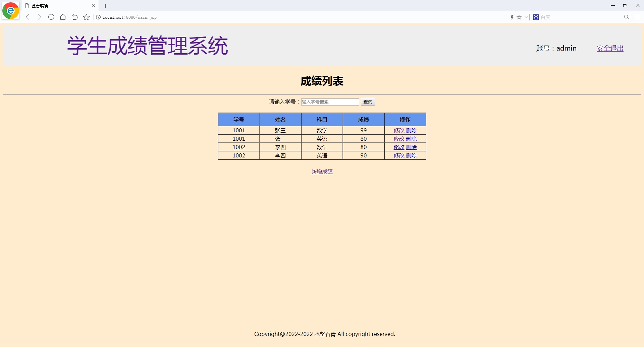Image resolution: width=644 pixels, height=347 pixels.
Task: Click the 安全退出 logout link
Action: [x=609, y=48]
